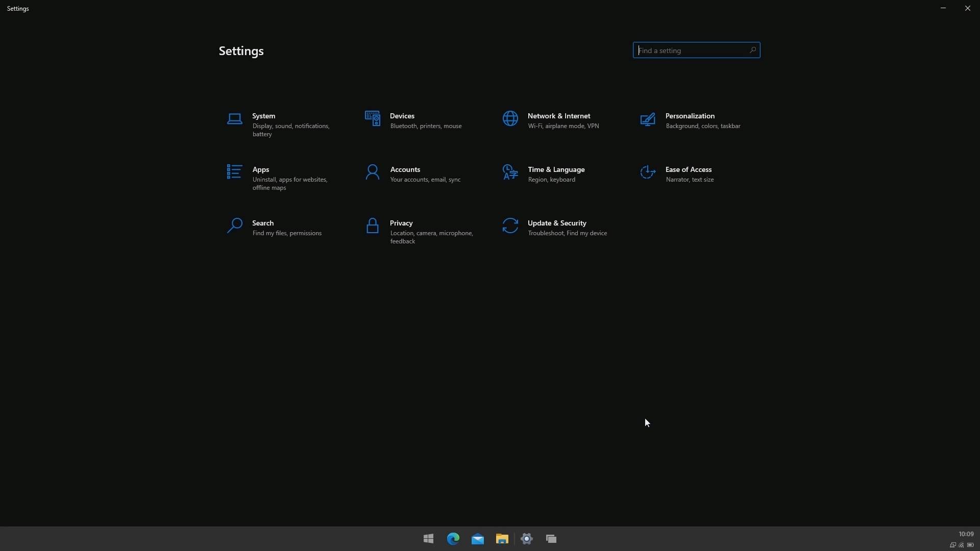The height and width of the screenshot is (551, 980).
Task: Click the clock in the taskbar
Action: point(966,534)
